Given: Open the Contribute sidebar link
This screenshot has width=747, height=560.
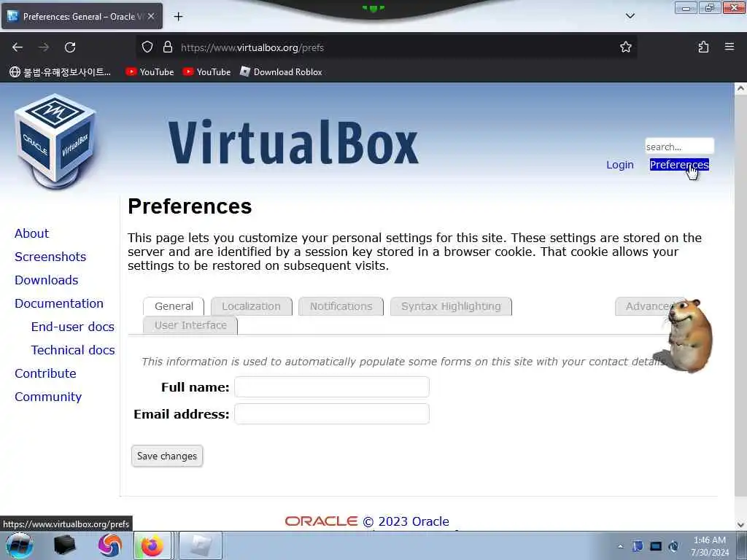Looking at the screenshot, I should click(x=45, y=373).
